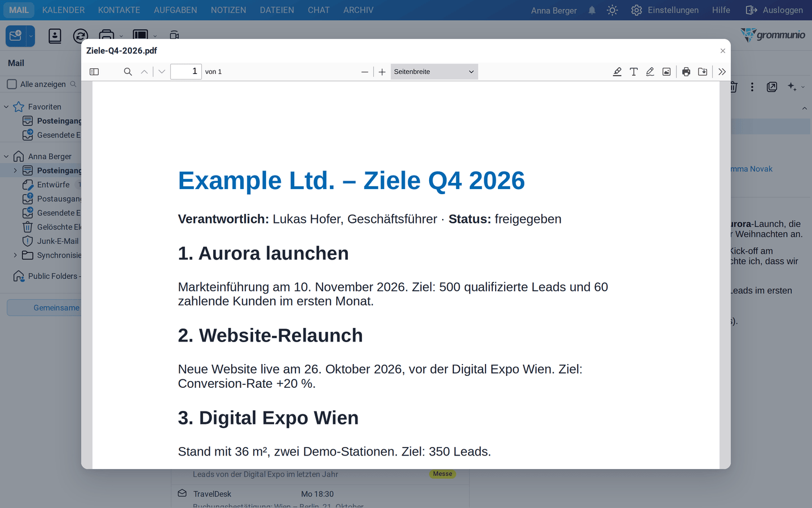Screen dimensions: 812x508
Task: Open the Seitenbreite zoom dropdown
Action: 434,72
